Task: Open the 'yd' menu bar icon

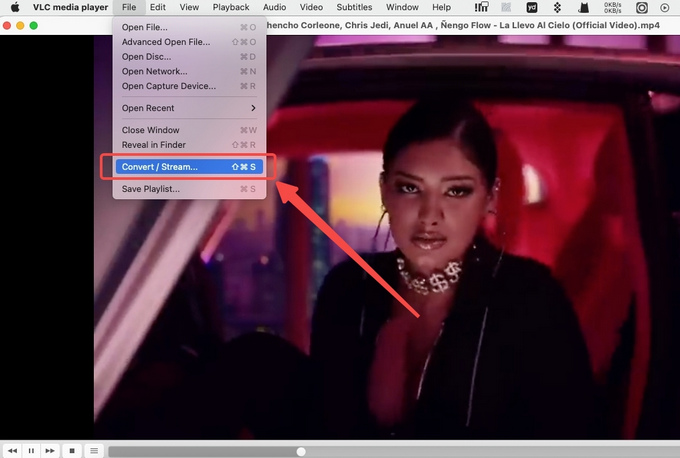Action: (532, 7)
